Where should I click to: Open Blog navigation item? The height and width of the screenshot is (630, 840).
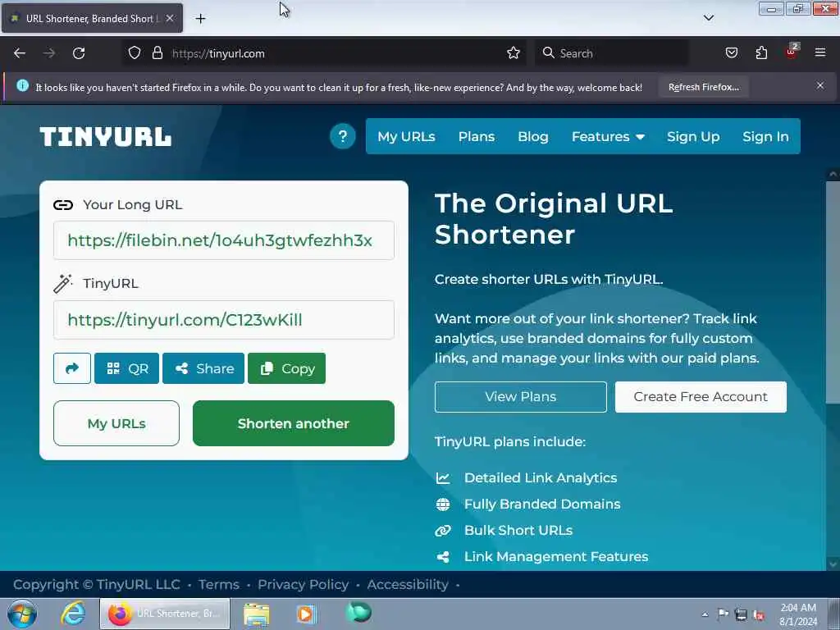click(x=533, y=137)
